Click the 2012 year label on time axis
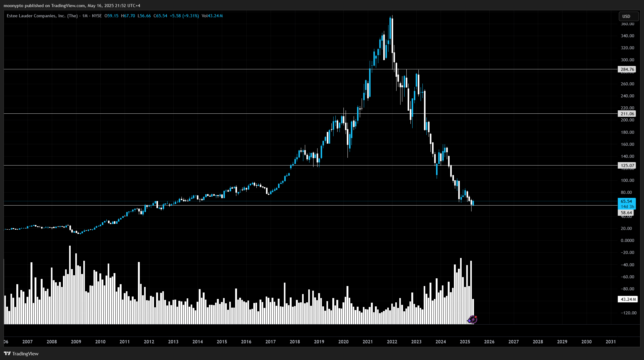The image size is (644, 360). (x=149, y=342)
